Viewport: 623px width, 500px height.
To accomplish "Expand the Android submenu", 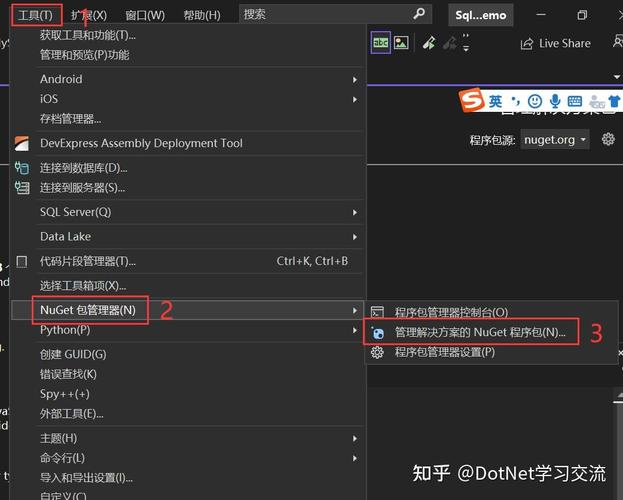I will pyautogui.click(x=188, y=79).
